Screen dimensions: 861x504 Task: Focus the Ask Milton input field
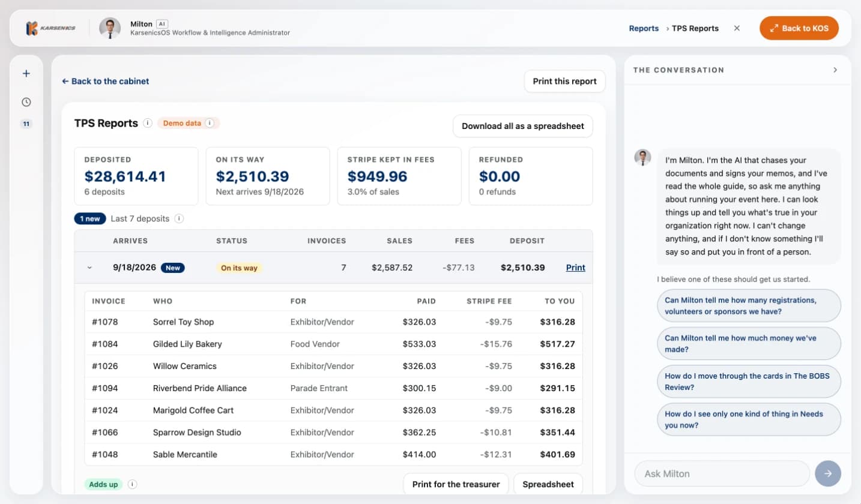tap(722, 473)
